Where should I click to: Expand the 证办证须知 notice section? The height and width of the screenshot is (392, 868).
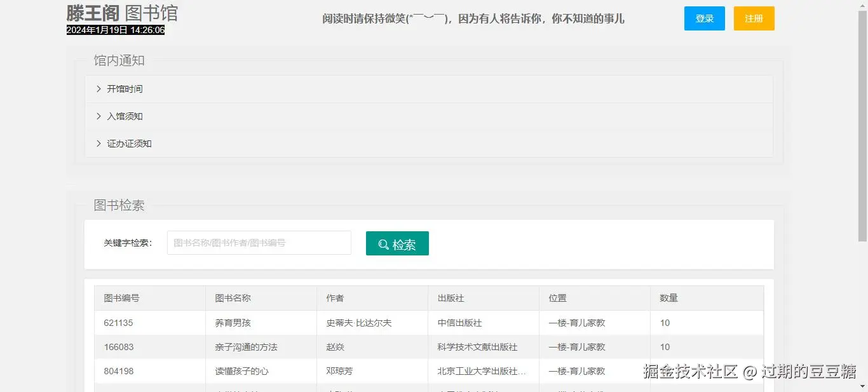[429, 144]
